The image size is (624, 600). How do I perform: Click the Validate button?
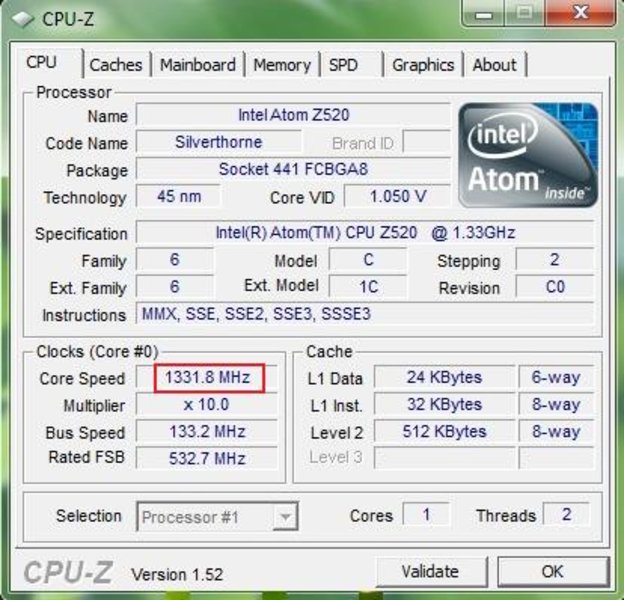click(x=431, y=572)
